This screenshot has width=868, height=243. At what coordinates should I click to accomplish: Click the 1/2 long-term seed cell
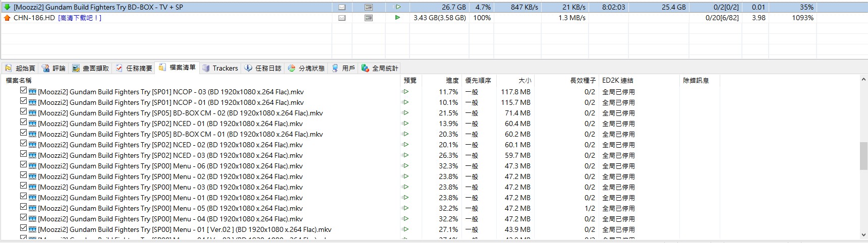pyautogui.click(x=590, y=208)
